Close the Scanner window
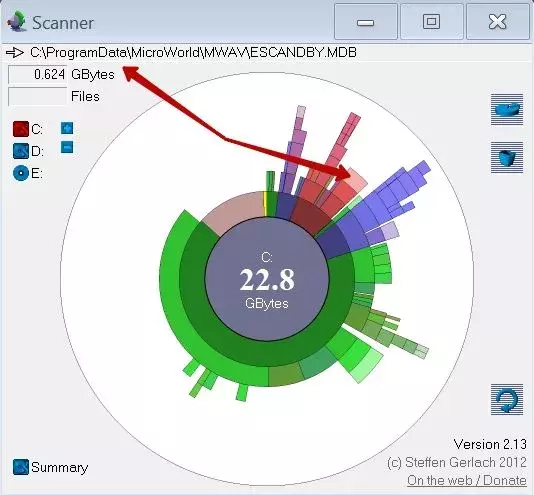The height and width of the screenshot is (495, 534). (x=498, y=21)
